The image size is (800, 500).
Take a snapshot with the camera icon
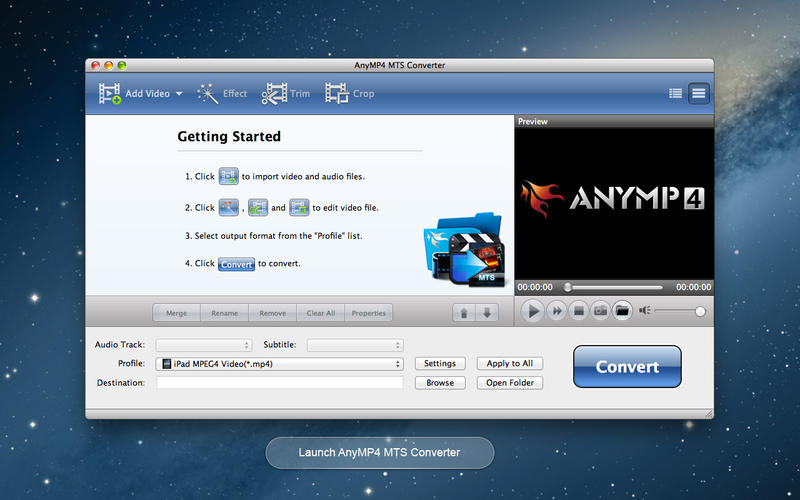point(601,311)
